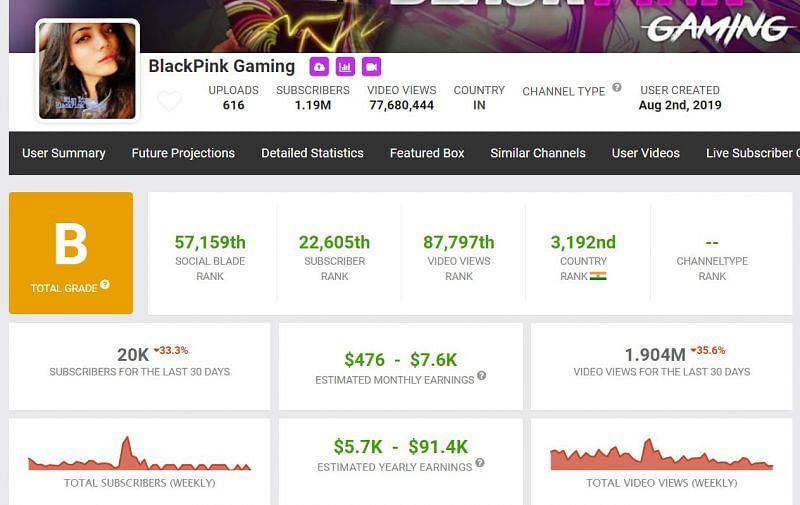
Task: Open Estimated Yearly Earnings help icon
Action: [480, 463]
